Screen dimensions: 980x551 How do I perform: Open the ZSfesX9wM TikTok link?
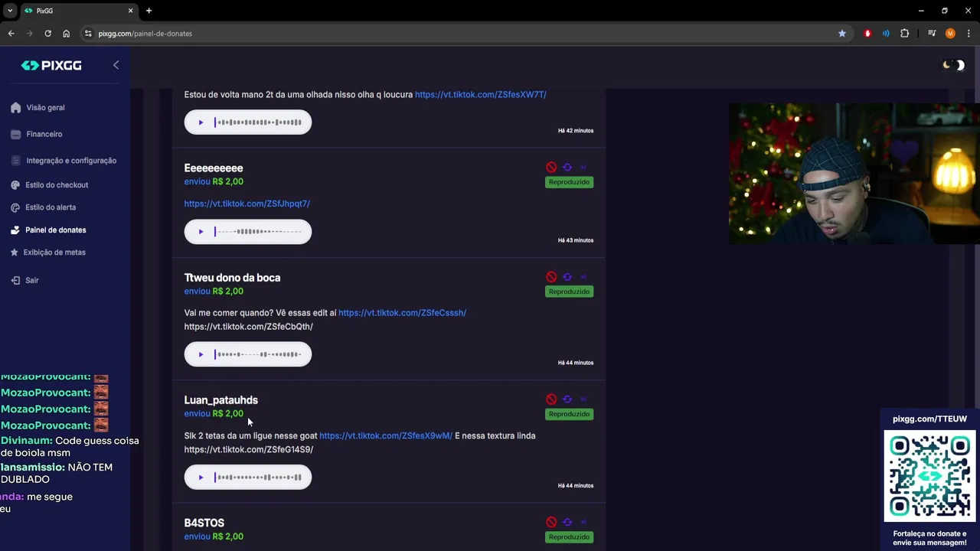click(386, 435)
